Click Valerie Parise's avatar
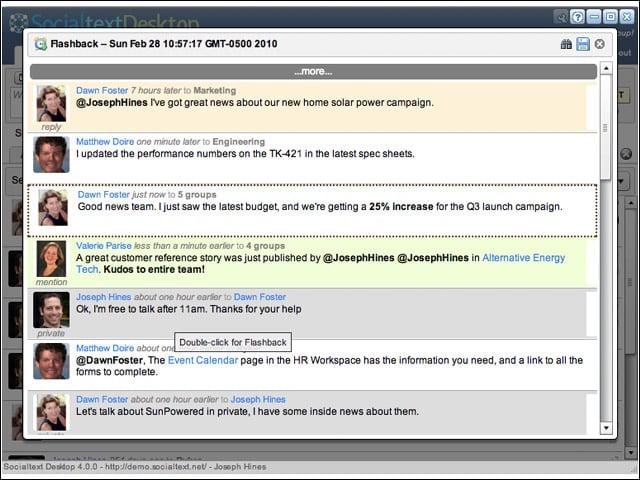The height and width of the screenshot is (480, 640). point(51,259)
